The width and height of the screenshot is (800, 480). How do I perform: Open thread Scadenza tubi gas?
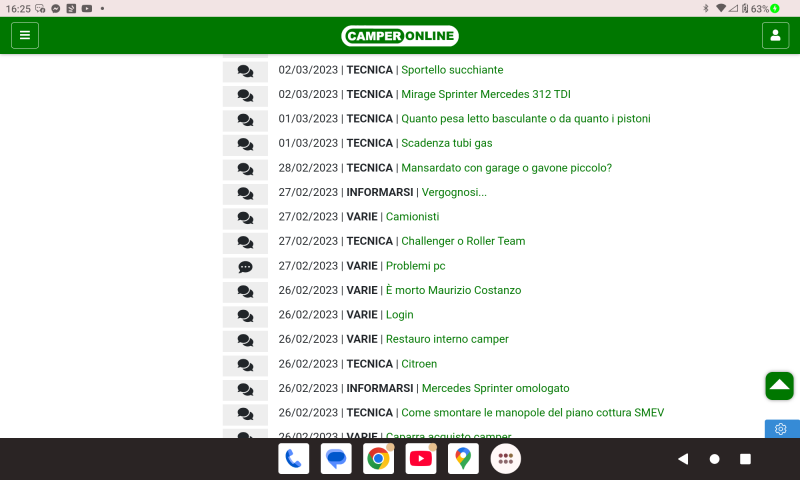coord(446,143)
